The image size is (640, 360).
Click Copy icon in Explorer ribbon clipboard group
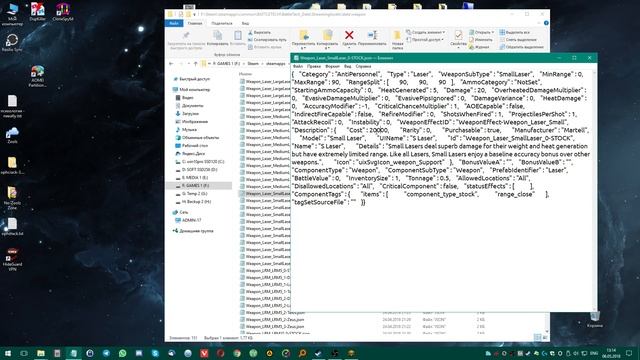pos(218,36)
